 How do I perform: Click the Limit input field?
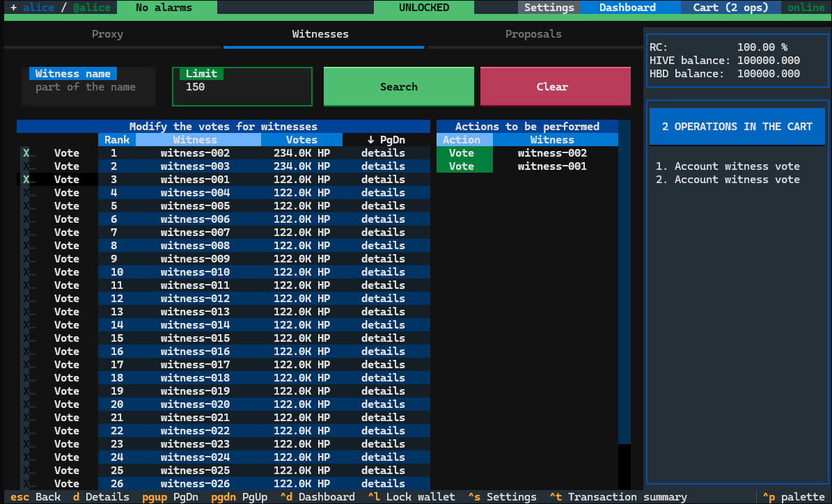(x=242, y=86)
